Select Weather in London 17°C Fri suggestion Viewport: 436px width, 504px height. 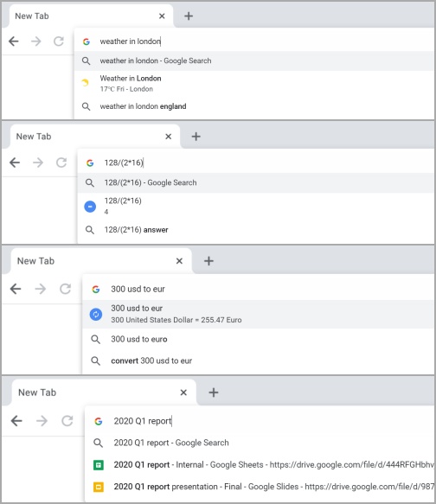click(x=254, y=83)
